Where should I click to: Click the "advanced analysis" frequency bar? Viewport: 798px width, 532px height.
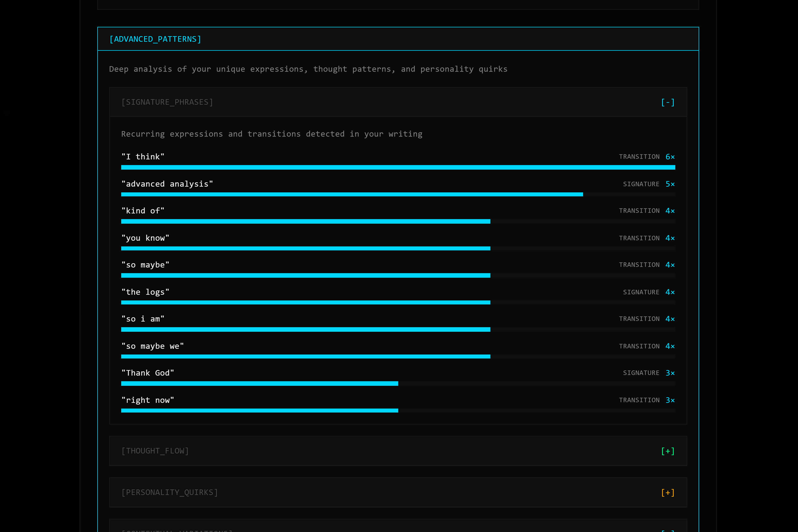pos(352,194)
